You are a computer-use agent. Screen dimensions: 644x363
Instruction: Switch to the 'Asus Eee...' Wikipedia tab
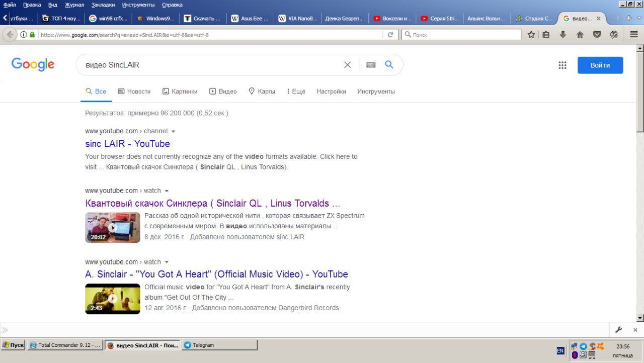tap(250, 19)
